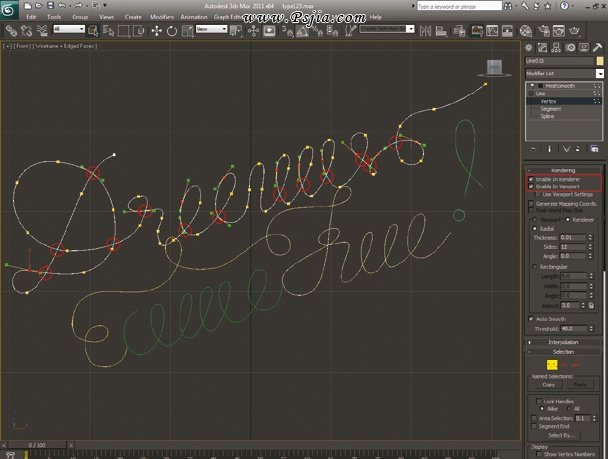The width and height of the screenshot is (608, 459).
Task: Activate the Select and Move tool
Action: point(157,31)
